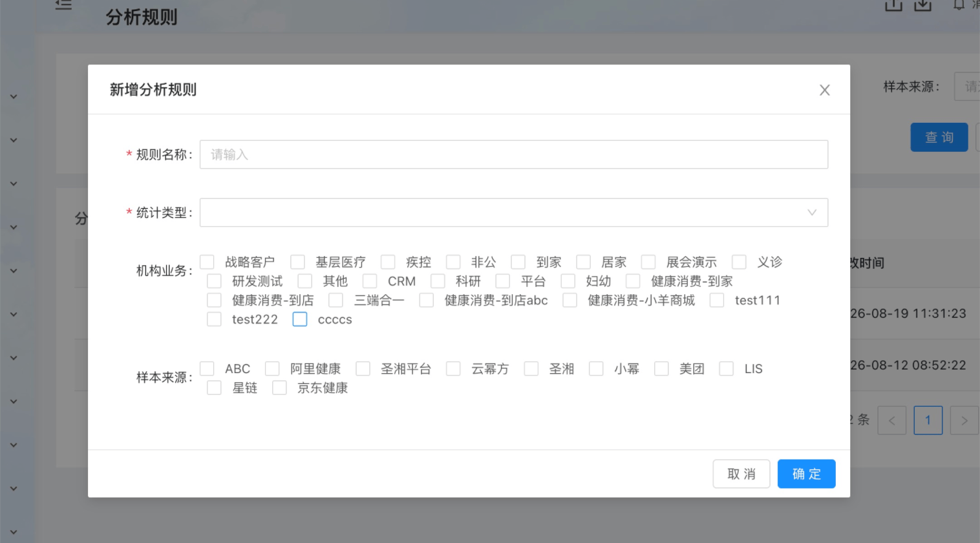Viewport: 980px width, 543px height.
Task: Tick the test111 checkbox
Action: (717, 300)
